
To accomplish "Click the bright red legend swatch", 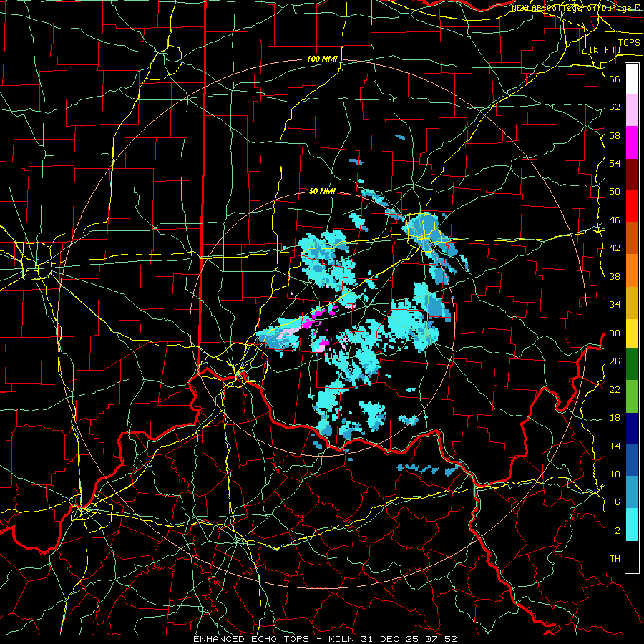I will tap(632, 206).
